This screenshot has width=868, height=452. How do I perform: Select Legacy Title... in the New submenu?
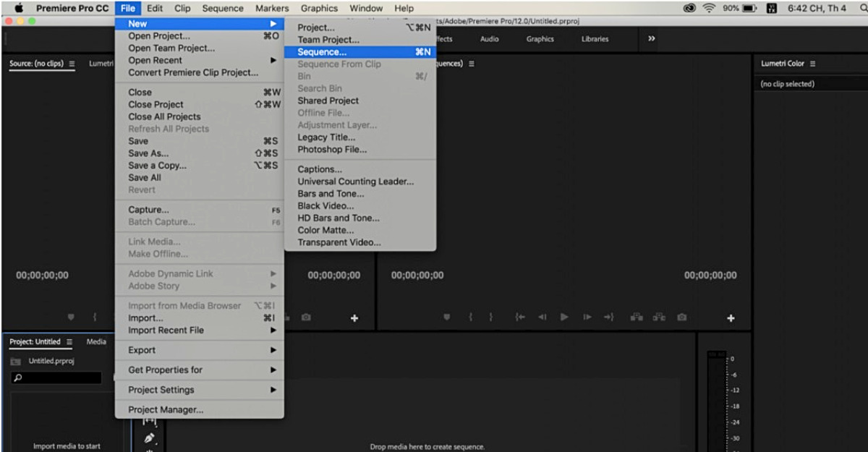(x=360, y=137)
